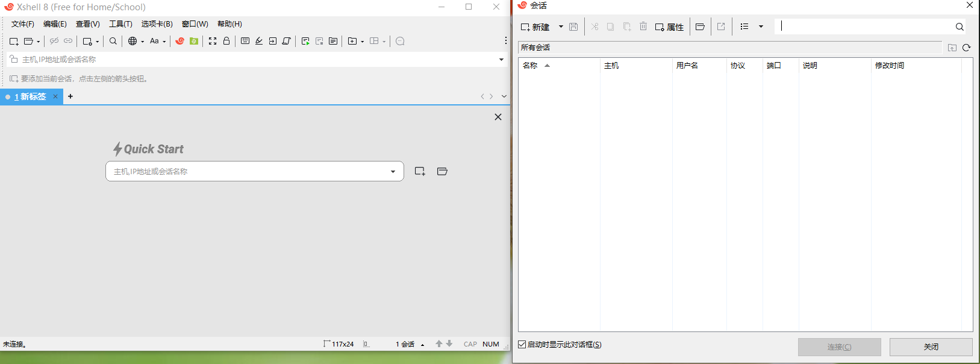This screenshot has height=364, width=980.
Task: Click the chat bubble help icon in toolbar
Action: click(400, 41)
